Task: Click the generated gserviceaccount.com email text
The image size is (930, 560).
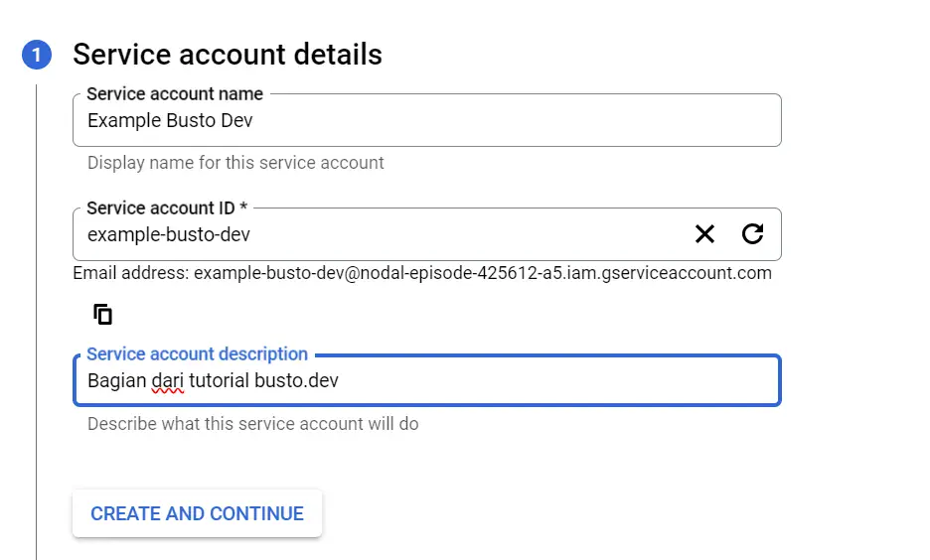Action: [x=483, y=273]
